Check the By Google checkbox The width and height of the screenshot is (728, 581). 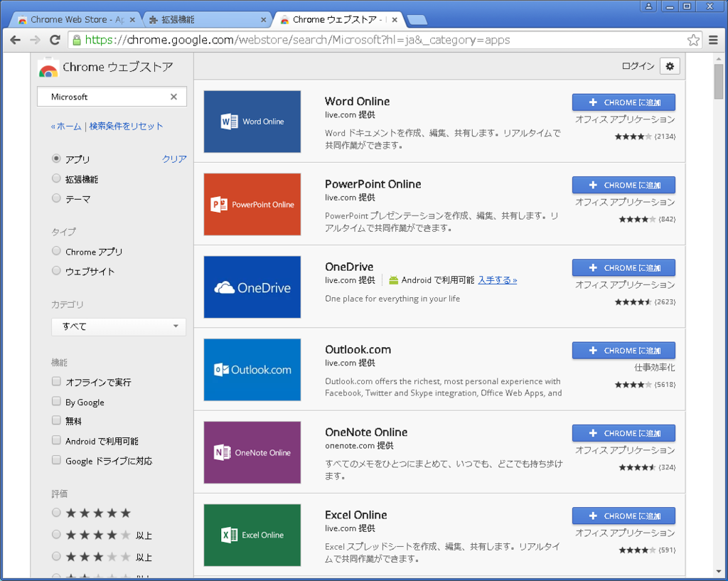pyautogui.click(x=56, y=401)
